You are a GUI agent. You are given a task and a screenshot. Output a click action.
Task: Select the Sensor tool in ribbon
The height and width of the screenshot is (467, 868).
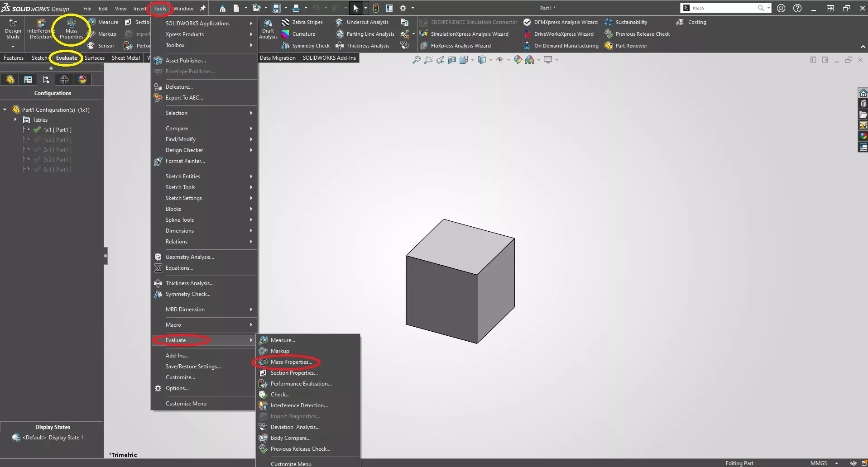point(101,46)
